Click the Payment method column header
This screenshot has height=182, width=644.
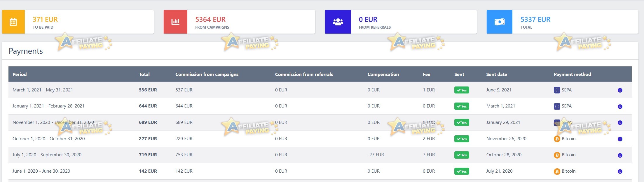pyautogui.click(x=573, y=74)
